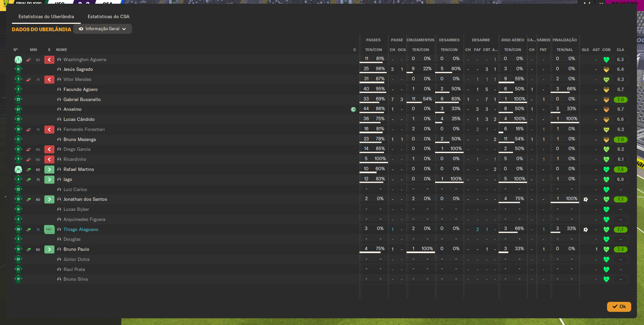The image size is (644, 325).
Task: Click the profile icon beside Lucas Cândido
Action: [x=59, y=120]
